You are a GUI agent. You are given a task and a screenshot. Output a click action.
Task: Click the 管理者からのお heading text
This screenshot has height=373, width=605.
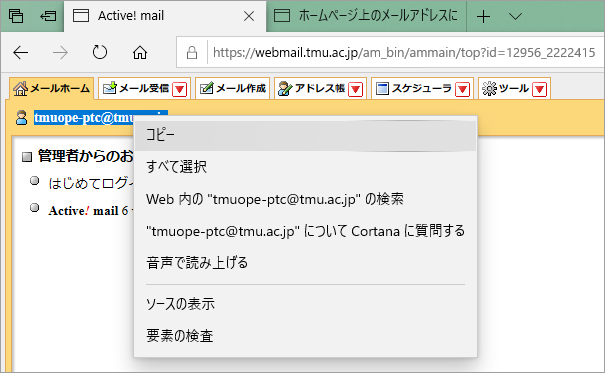[85, 156]
